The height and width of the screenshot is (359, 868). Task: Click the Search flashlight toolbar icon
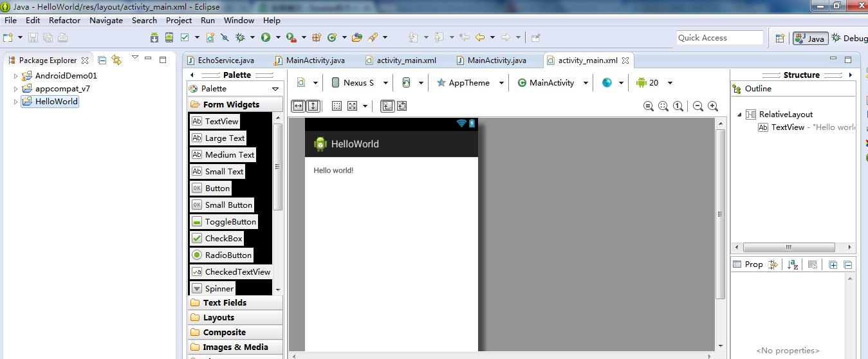point(373,38)
